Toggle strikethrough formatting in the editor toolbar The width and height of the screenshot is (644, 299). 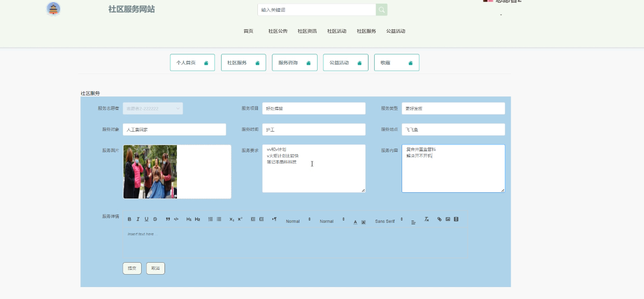pos(155,219)
